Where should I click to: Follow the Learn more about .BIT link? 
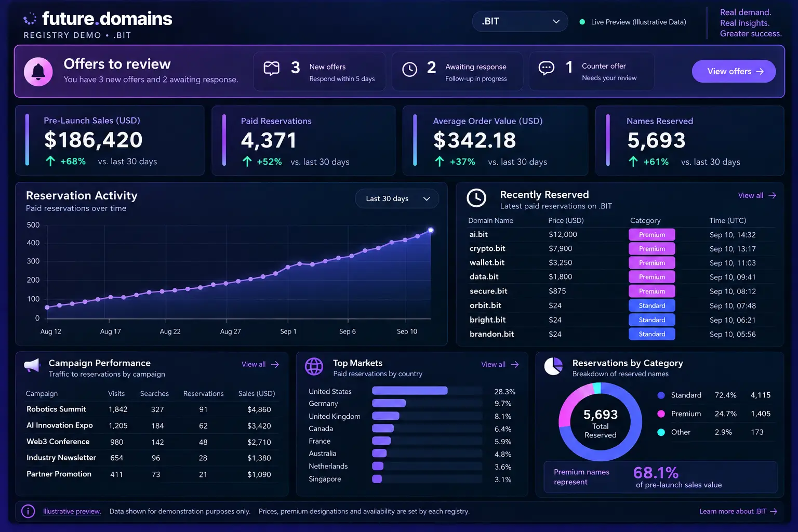738,511
